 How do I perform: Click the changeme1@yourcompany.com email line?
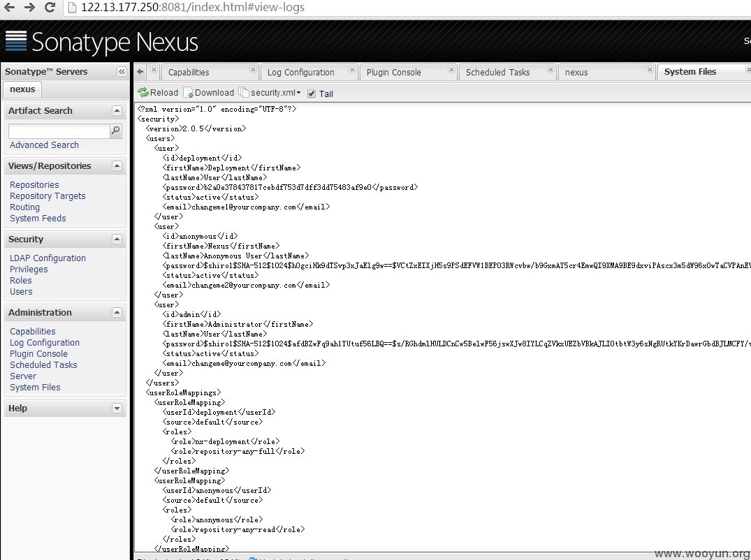pyautogui.click(x=246, y=207)
